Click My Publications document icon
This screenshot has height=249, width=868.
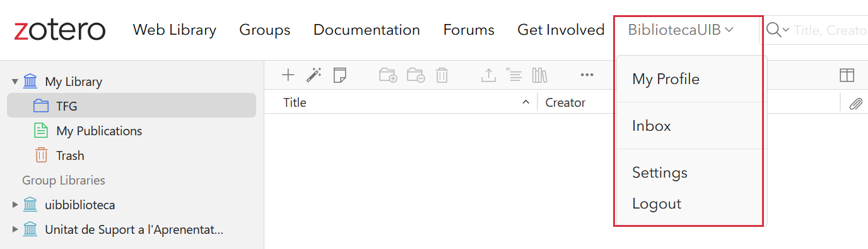click(x=41, y=130)
